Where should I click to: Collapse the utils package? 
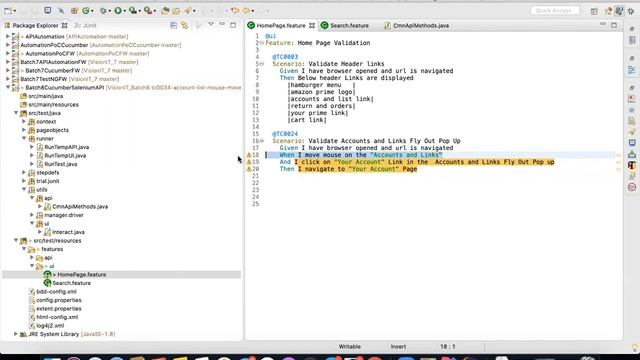point(24,189)
